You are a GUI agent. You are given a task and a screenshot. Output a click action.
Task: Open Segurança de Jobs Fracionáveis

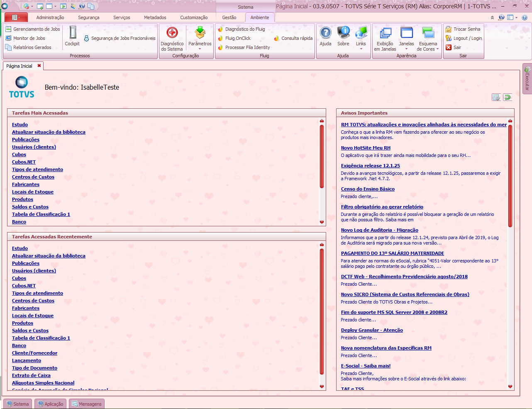(120, 38)
